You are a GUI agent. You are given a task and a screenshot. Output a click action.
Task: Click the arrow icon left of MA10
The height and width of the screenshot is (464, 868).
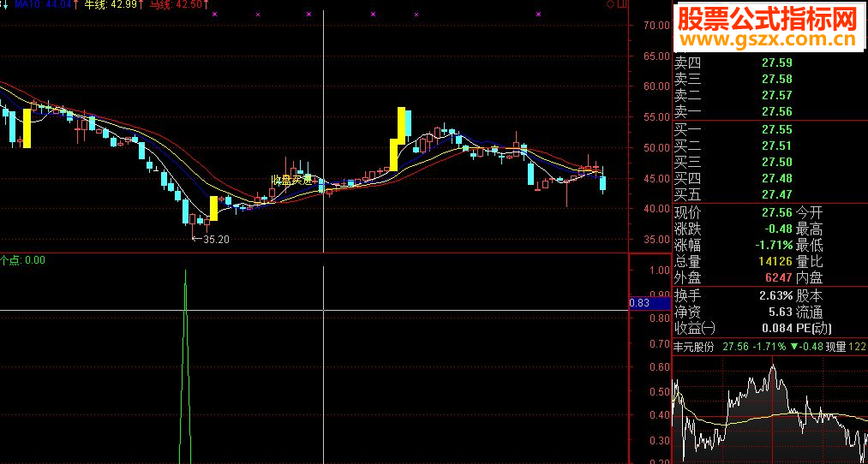[5, 4]
